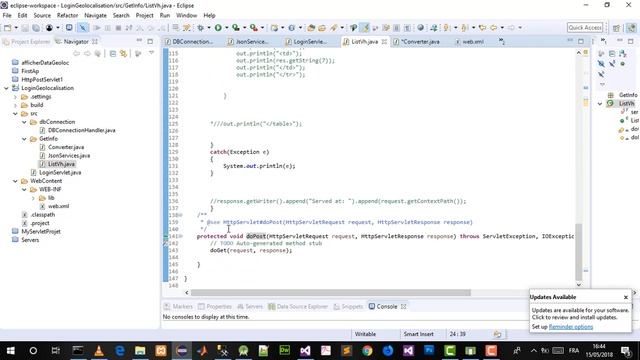640x360 pixels.
Task: Click the Skip All Breakpoints toolbar icon
Action: (x=83, y=28)
